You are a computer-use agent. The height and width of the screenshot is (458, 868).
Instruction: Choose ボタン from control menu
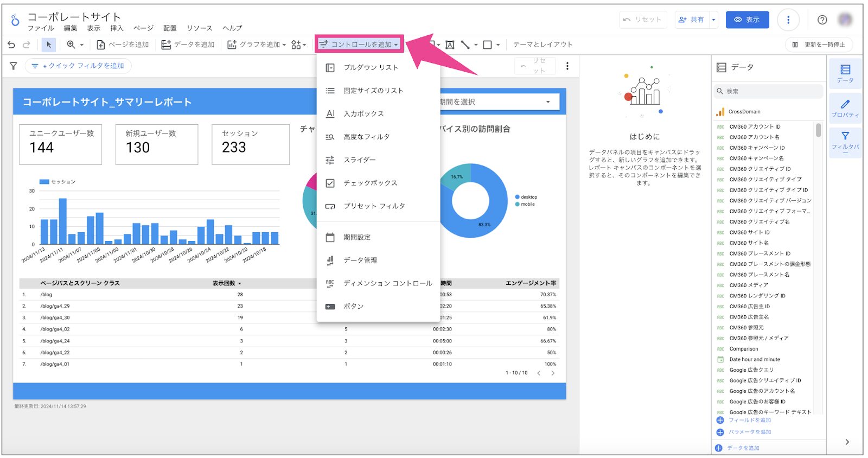coord(378,307)
